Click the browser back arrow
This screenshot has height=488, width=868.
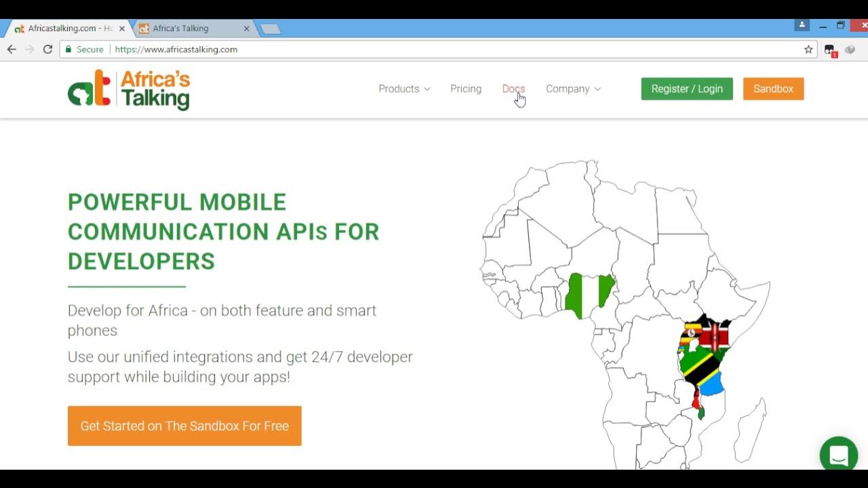pyautogui.click(x=12, y=49)
